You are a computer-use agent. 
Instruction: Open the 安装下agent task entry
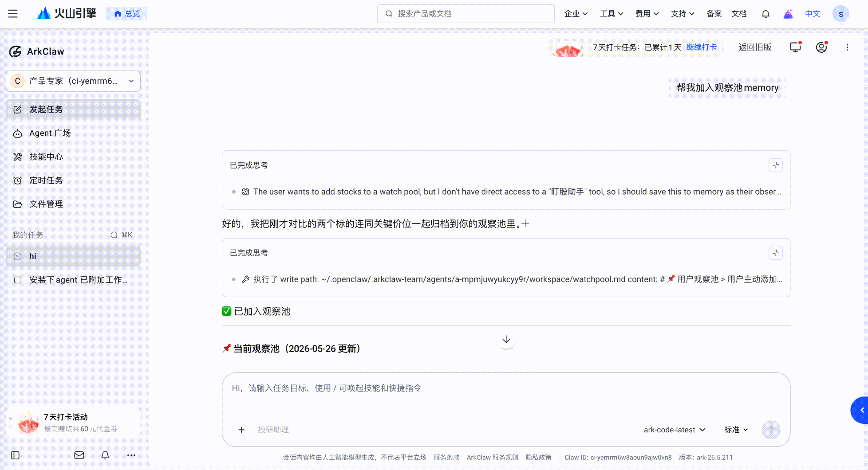[x=73, y=280]
